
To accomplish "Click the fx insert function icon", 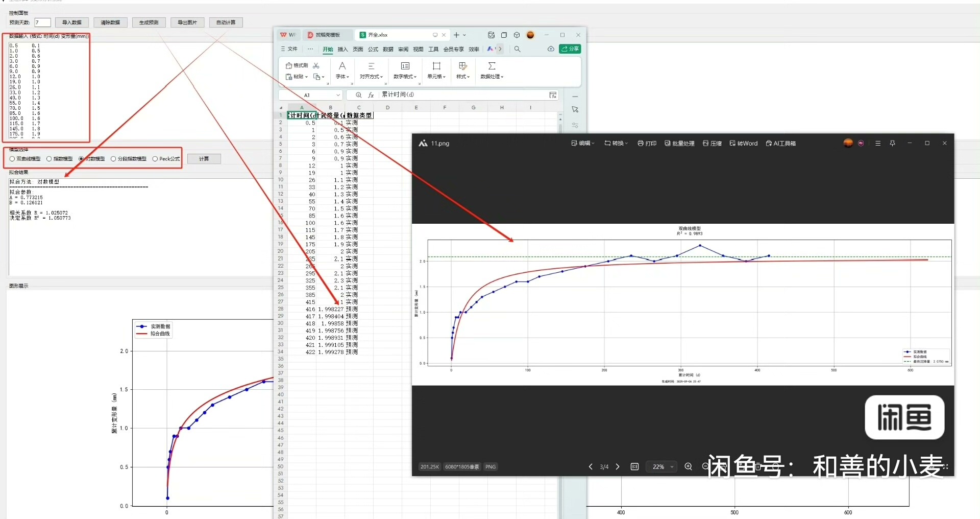I will click(x=371, y=95).
